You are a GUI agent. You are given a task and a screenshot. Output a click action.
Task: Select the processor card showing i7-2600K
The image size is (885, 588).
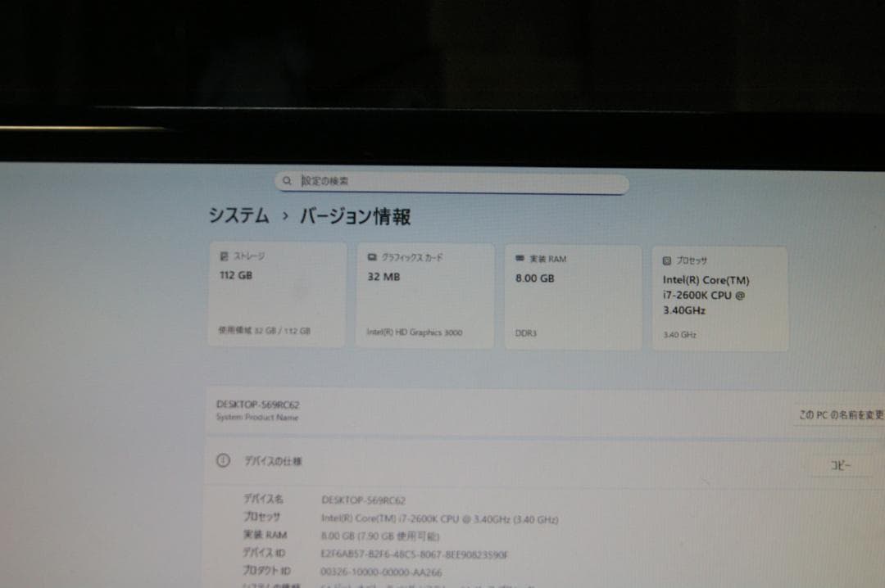tap(719, 297)
